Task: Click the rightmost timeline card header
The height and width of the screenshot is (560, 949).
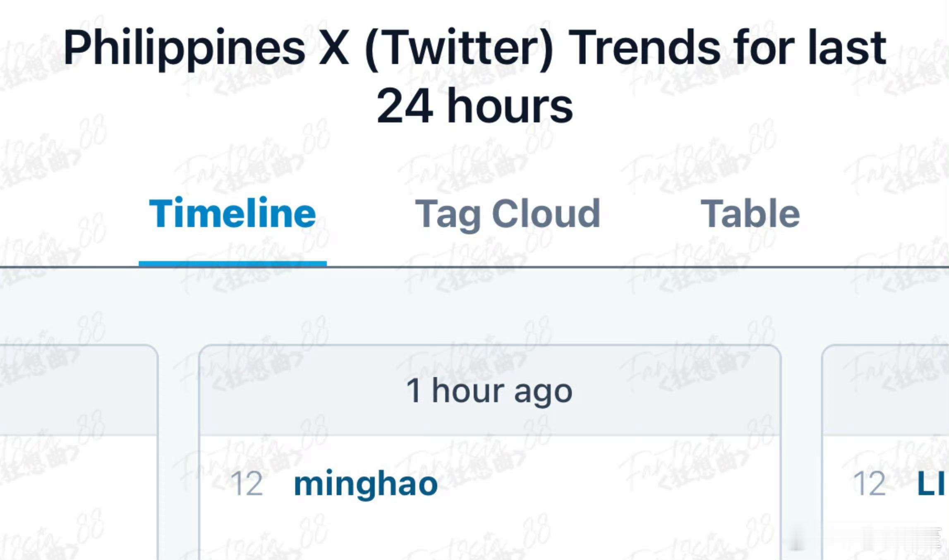Action: pos(885,391)
